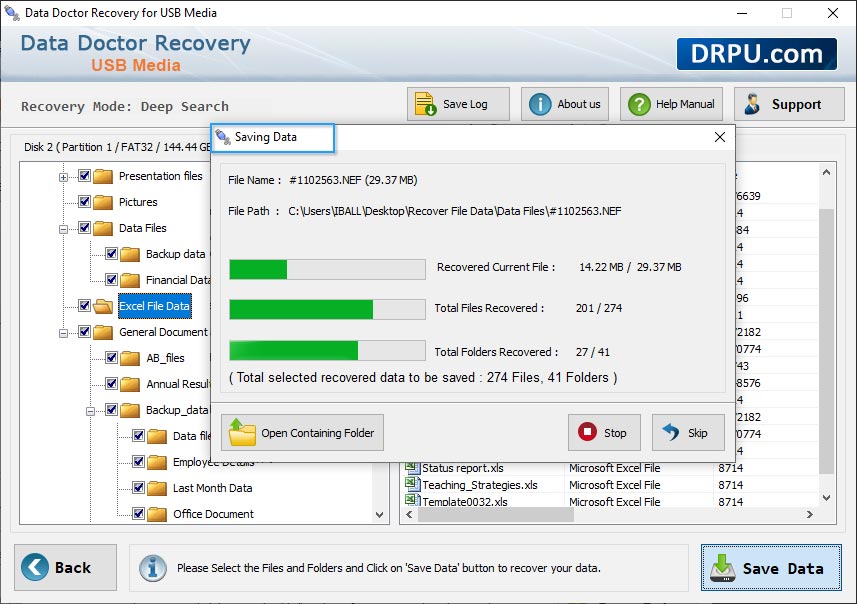This screenshot has width=857, height=604.
Task: Click the file path text in the dialog
Action: click(454, 211)
